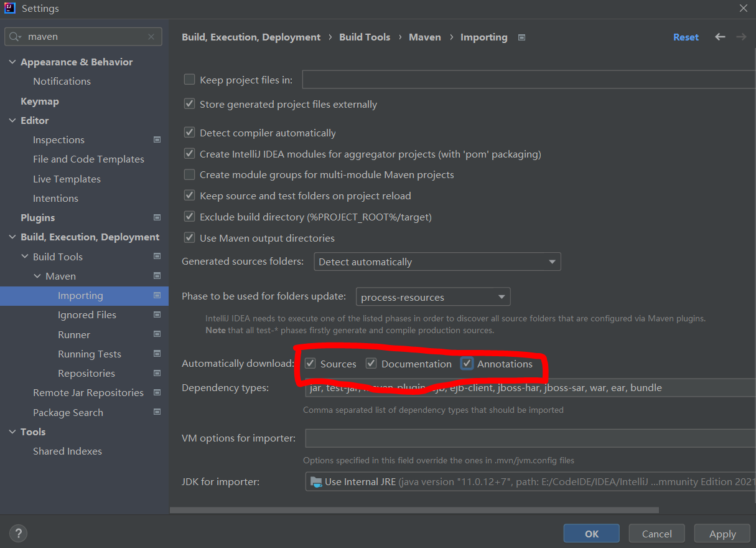
Task: Collapse the Maven tree node
Action: pyautogui.click(x=37, y=276)
